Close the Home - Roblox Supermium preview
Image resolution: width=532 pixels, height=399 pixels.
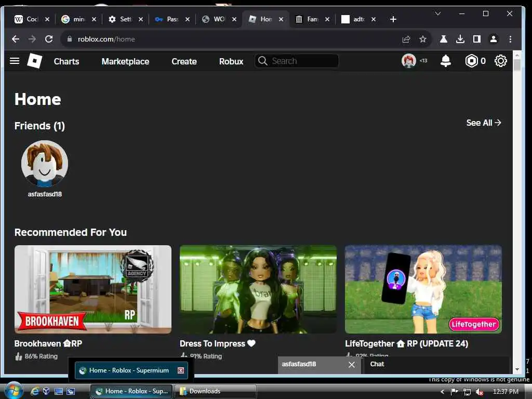point(181,370)
